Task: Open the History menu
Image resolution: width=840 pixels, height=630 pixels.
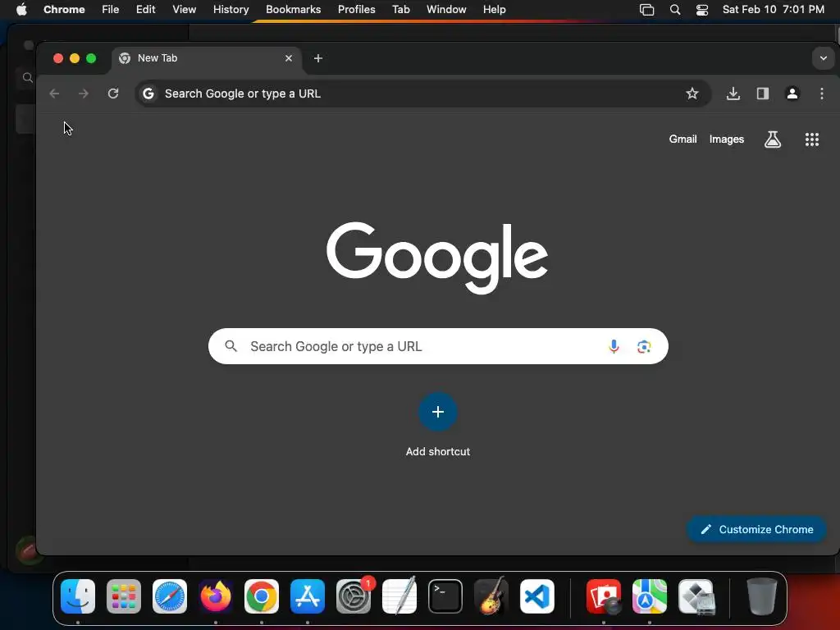Action: tap(231, 10)
